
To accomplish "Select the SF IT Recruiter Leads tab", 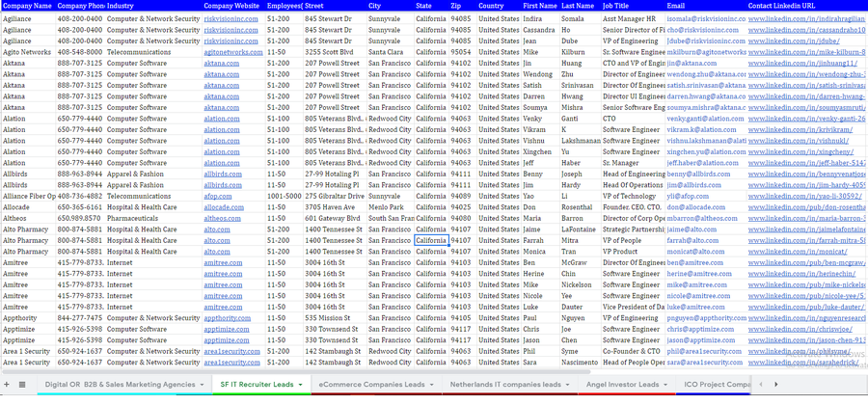I will 257,385.
